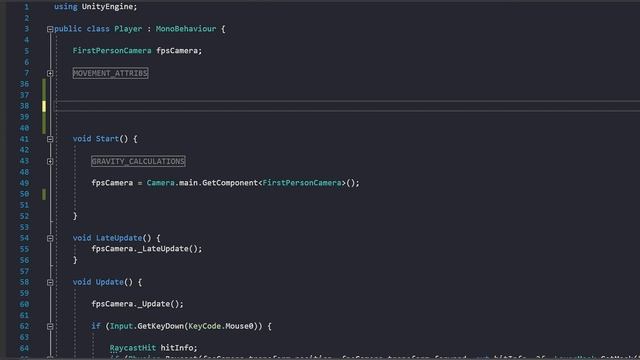
Task: Expand the MOVEMENT_ATTRIBS region
Action: pyautogui.click(x=50, y=73)
